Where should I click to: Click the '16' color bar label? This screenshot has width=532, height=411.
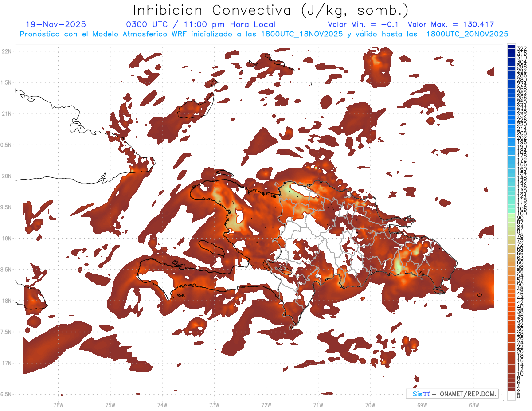(x=520, y=360)
